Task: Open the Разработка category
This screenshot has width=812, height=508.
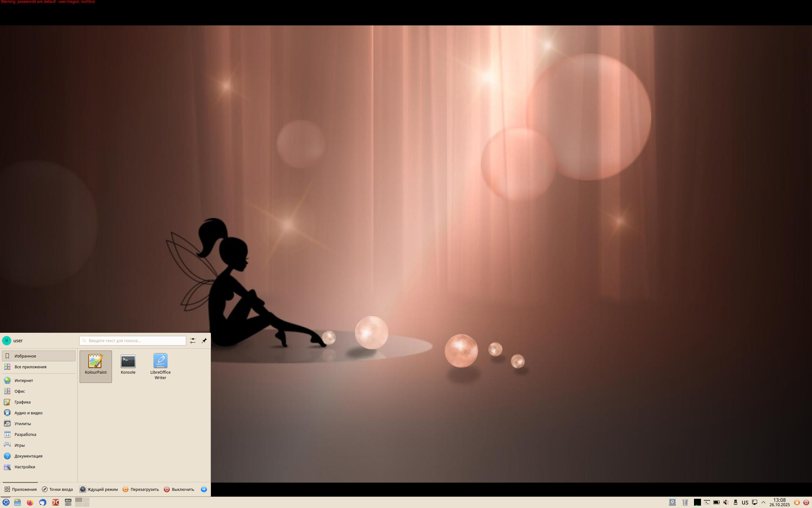Action: (x=39, y=434)
